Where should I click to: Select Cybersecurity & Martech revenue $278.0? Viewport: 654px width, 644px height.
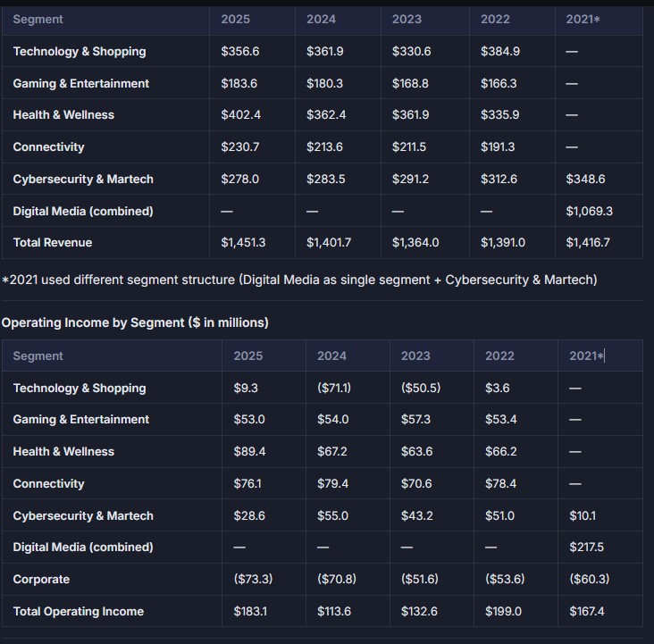tap(239, 179)
